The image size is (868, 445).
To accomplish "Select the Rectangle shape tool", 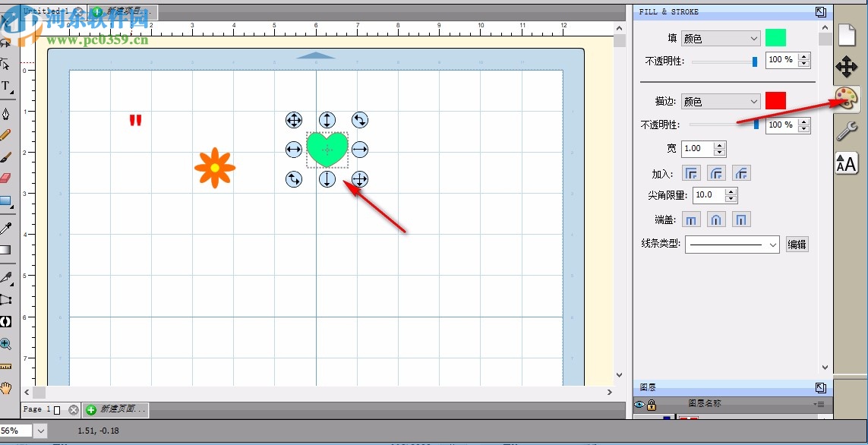I will [x=6, y=201].
